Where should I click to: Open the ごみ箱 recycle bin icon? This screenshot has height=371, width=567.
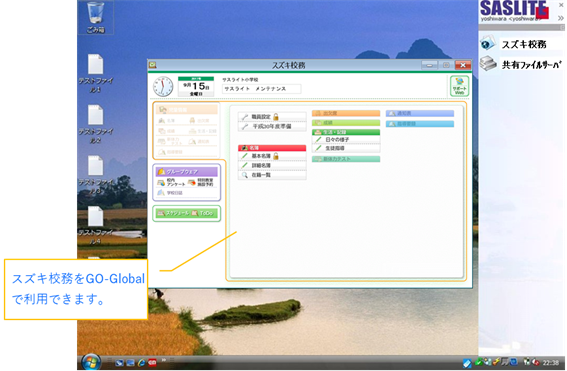tap(95, 17)
